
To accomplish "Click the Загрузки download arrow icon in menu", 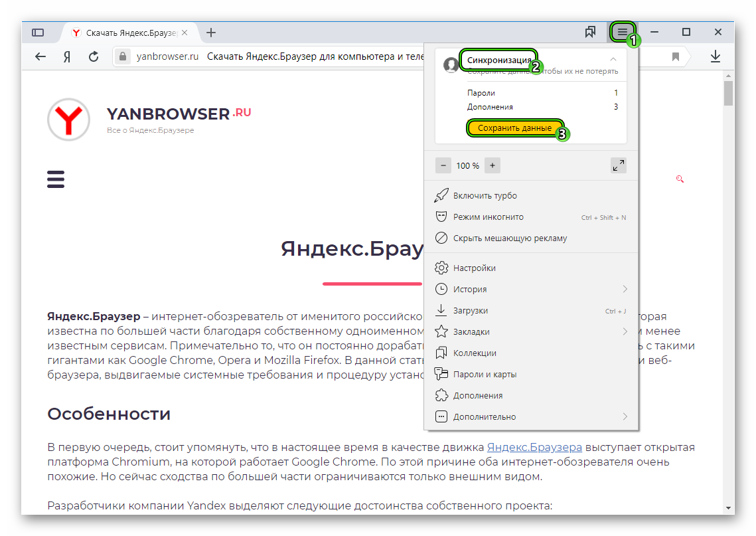I will pos(441,310).
